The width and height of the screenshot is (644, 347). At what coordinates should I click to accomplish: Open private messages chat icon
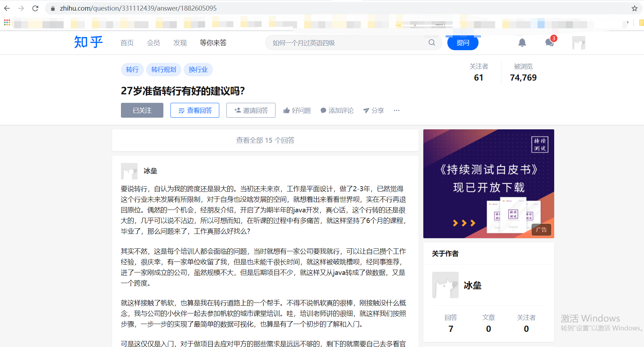click(549, 43)
